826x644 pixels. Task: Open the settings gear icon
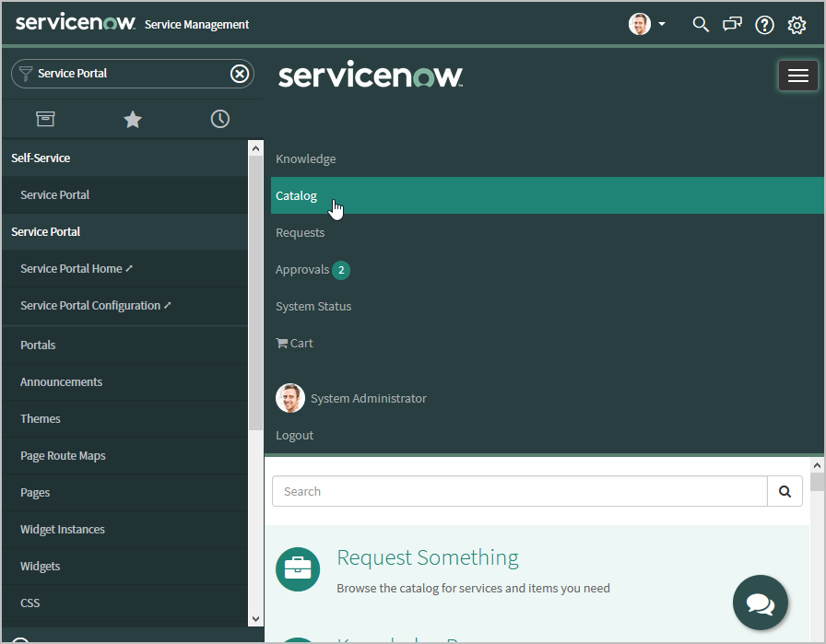(x=796, y=25)
